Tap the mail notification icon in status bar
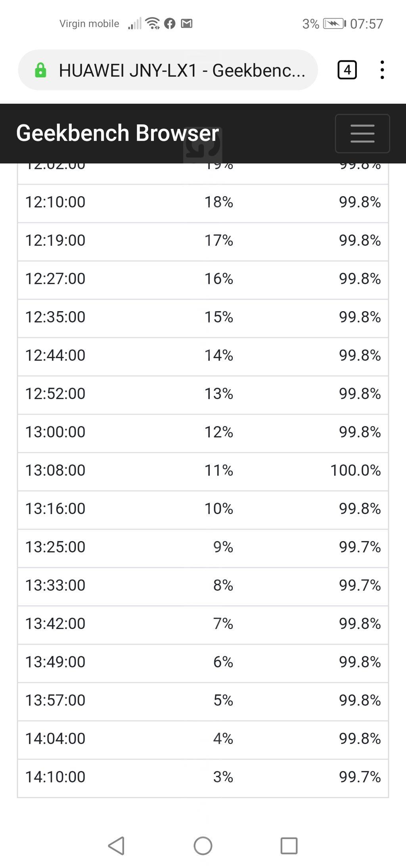This screenshot has width=406, height=868. click(x=187, y=24)
